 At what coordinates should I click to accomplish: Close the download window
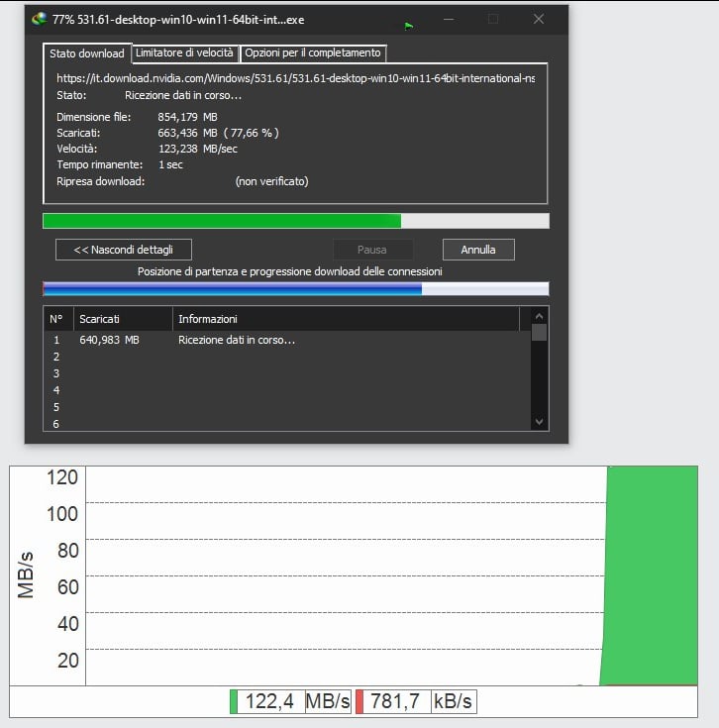click(x=539, y=19)
